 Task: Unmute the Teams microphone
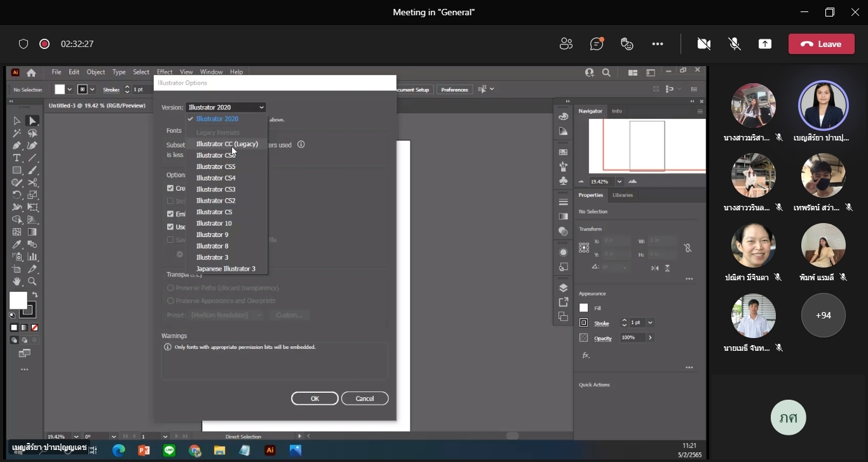tap(735, 44)
